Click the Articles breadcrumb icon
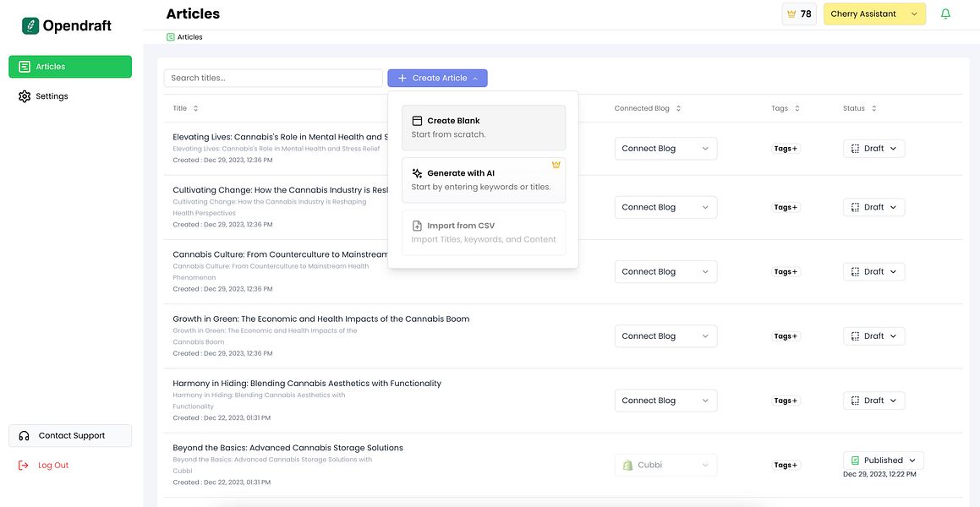Viewport: 980px width, 507px height. pos(171,37)
